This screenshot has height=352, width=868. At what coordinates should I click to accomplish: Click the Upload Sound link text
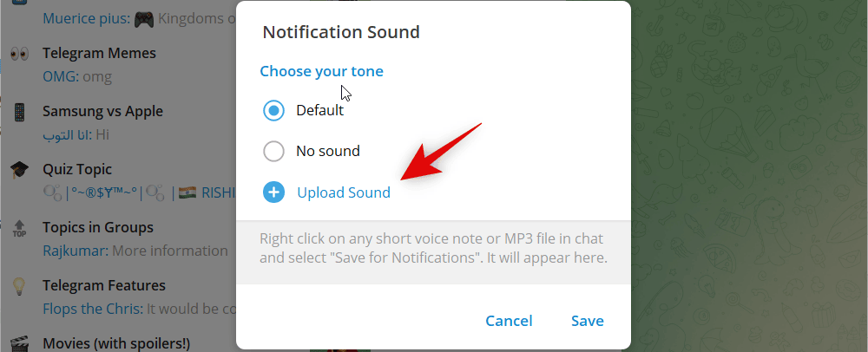click(x=344, y=192)
